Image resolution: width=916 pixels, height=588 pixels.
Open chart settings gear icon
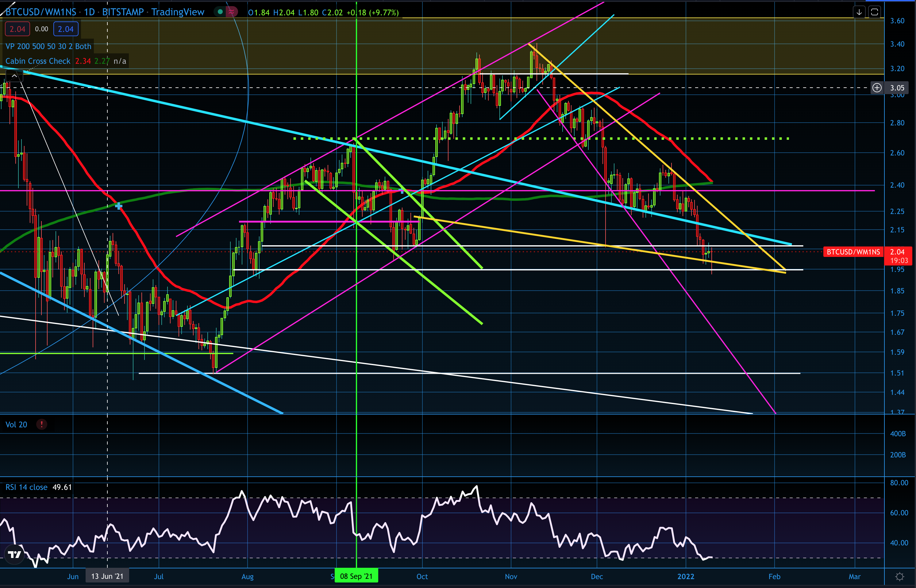[899, 577]
